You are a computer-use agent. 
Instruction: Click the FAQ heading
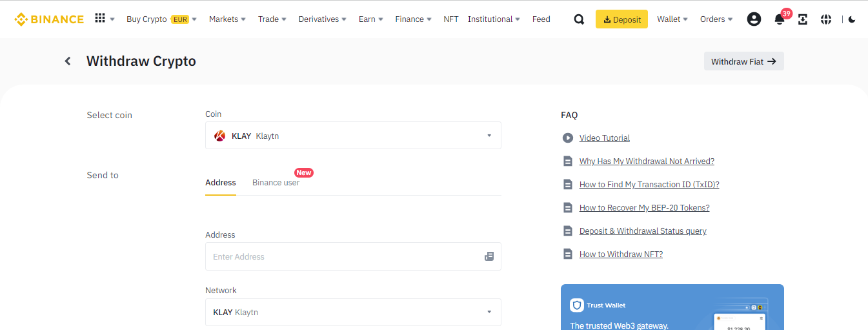coord(569,115)
